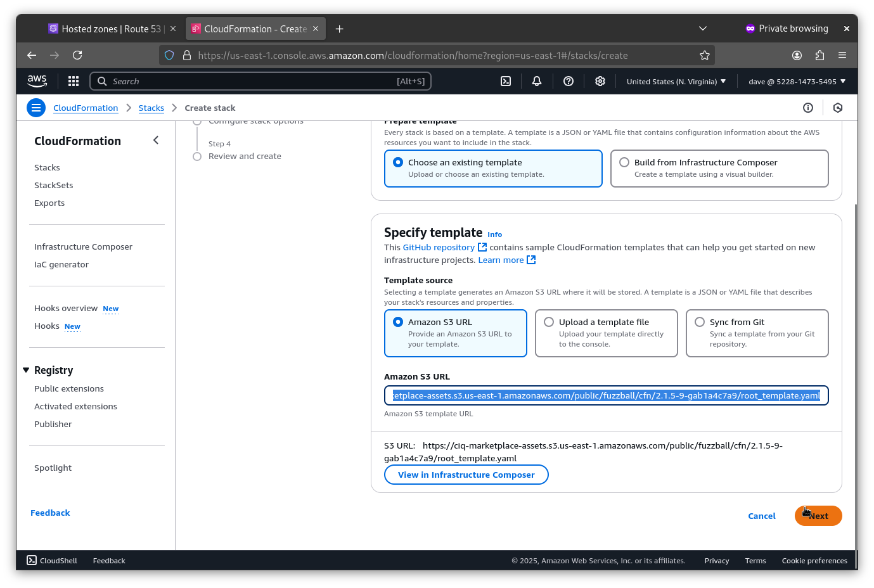874x588 pixels.
Task: Click View in Infrastructure Composer button
Action: tap(466, 475)
